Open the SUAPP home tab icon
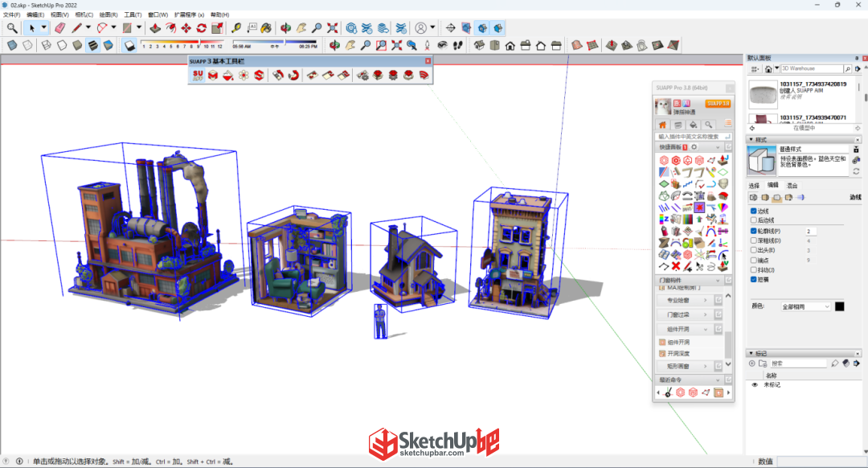The height and width of the screenshot is (468, 868). 662,125
